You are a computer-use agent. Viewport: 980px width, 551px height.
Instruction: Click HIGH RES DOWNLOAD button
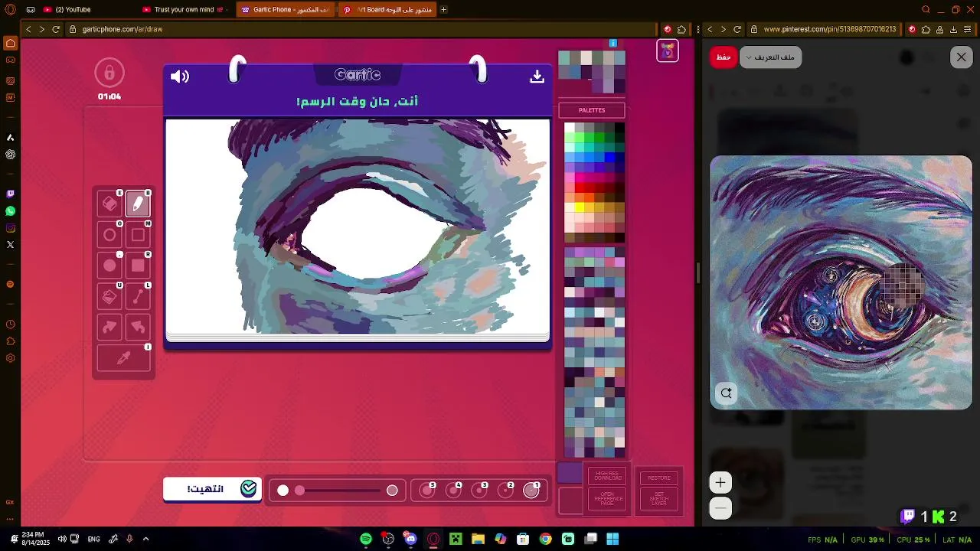click(607, 477)
